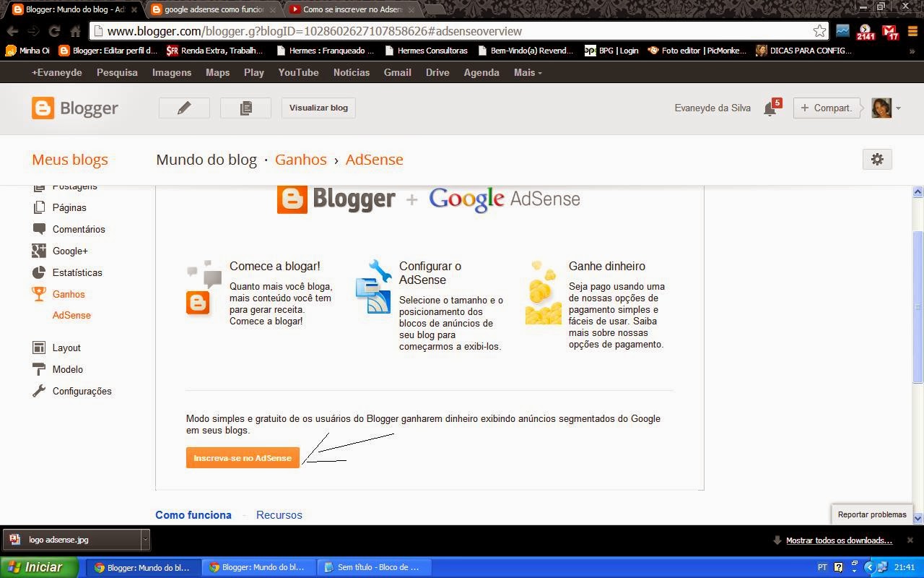924x578 pixels.
Task: Open the Mais dropdown in Google bar
Action: point(528,72)
